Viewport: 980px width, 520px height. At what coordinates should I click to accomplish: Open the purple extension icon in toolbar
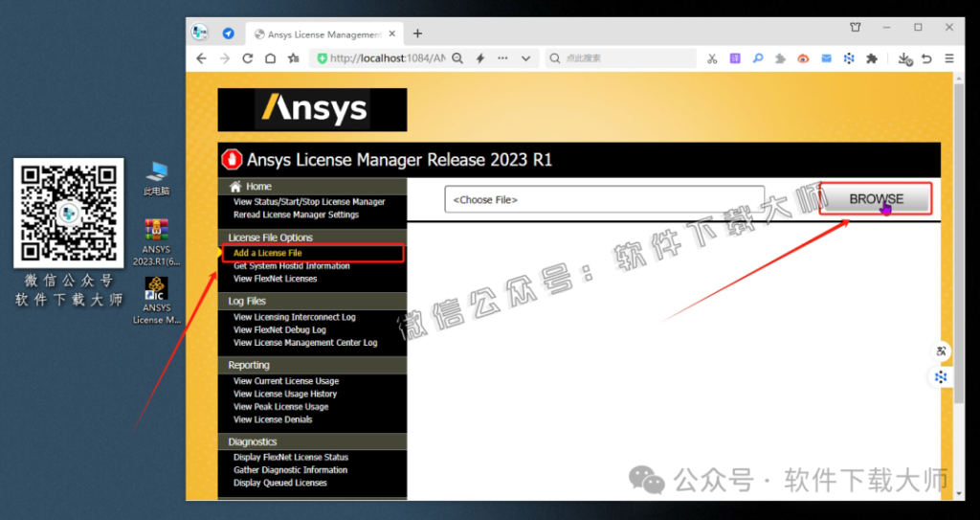735,58
